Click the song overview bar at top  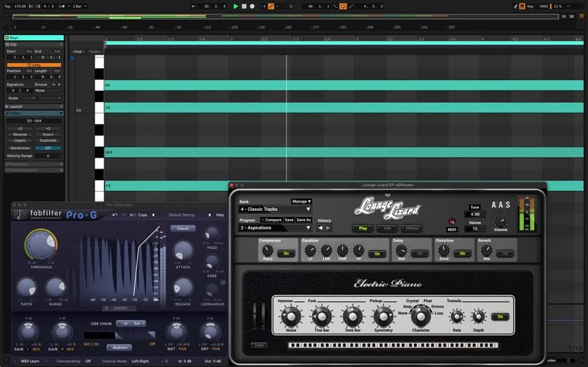click(x=286, y=17)
